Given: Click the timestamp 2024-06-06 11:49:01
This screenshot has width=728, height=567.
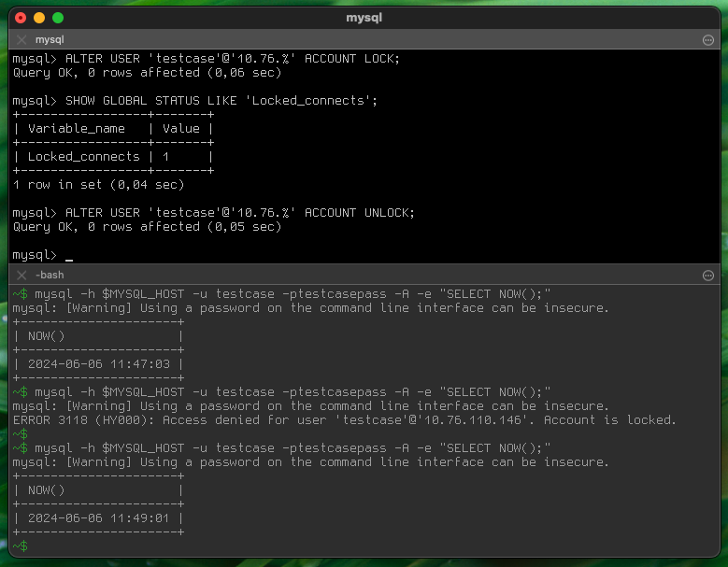Looking at the screenshot, I should coord(99,518).
